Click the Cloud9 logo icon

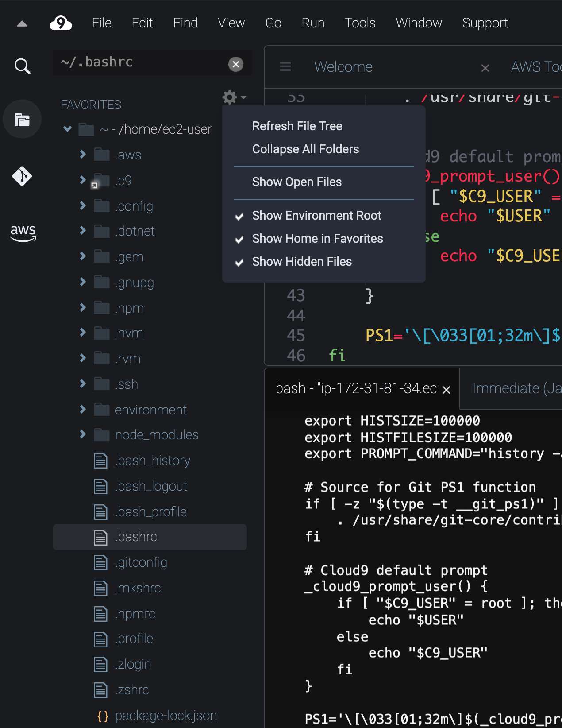point(61,23)
